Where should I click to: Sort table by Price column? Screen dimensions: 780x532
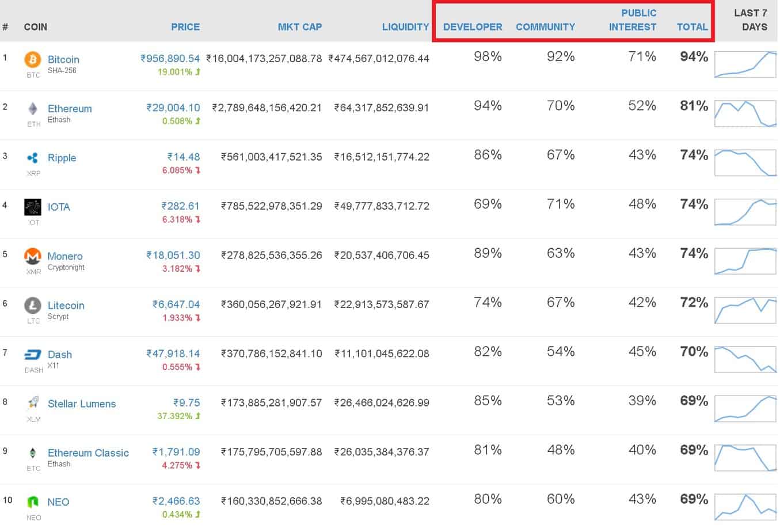(x=185, y=27)
